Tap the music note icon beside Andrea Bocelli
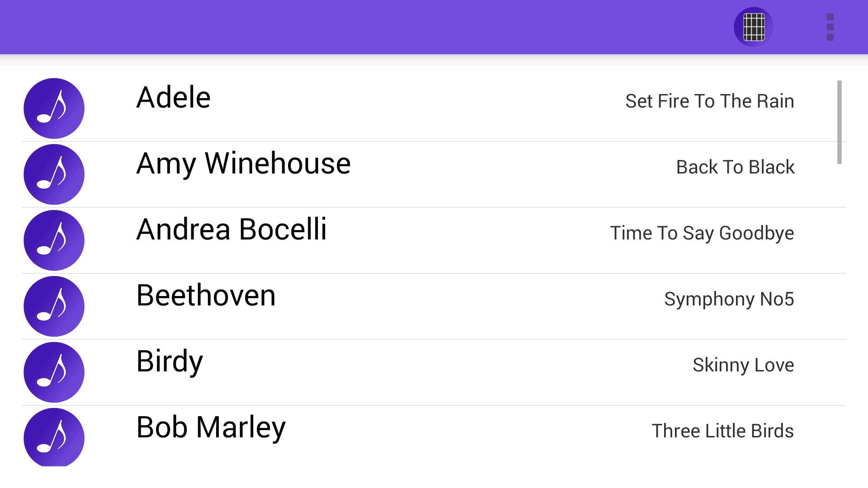The image size is (868, 488). coord(54,240)
